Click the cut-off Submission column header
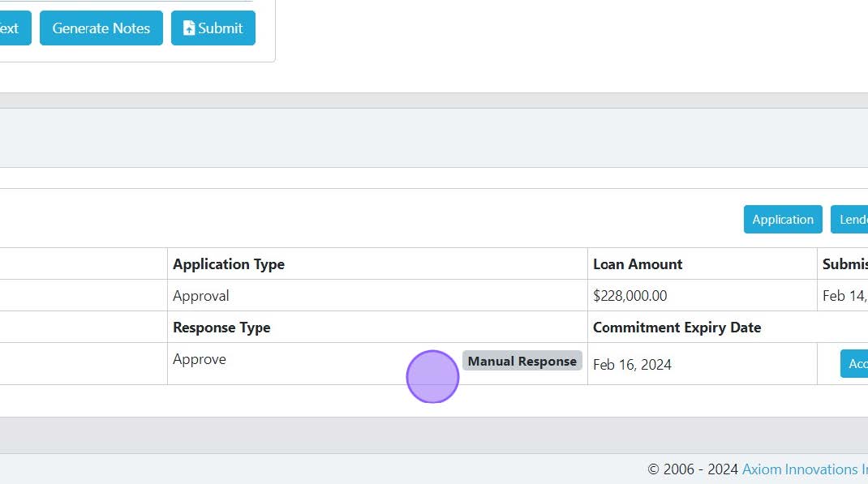The width and height of the screenshot is (868, 484). tap(845, 264)
